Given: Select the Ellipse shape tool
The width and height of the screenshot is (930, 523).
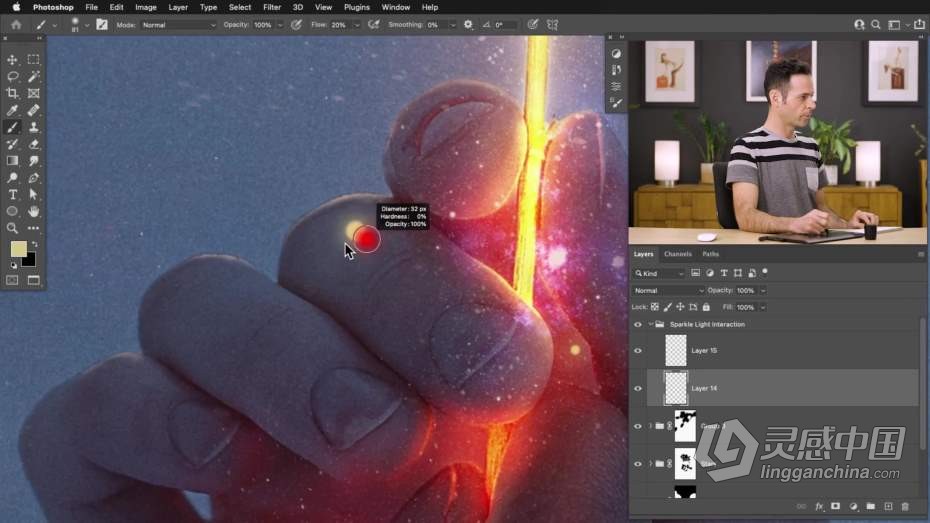Looking at the screenshot, I should point(12,211).
